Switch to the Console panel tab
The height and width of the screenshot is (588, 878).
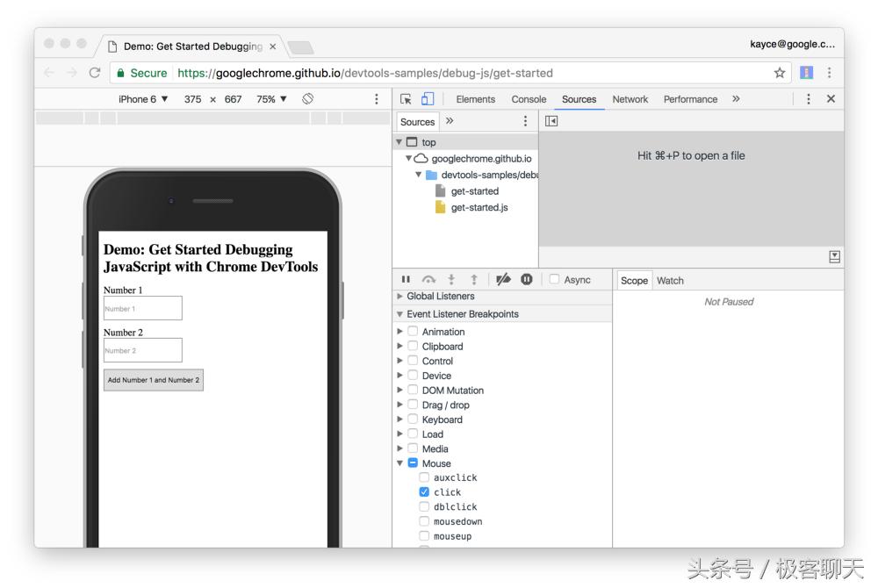click(x=529, y=99)
